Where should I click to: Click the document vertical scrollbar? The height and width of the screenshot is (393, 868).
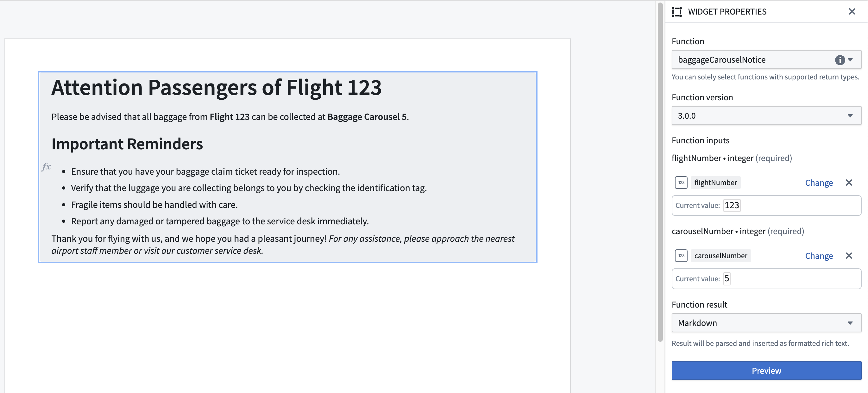(660, 172)
